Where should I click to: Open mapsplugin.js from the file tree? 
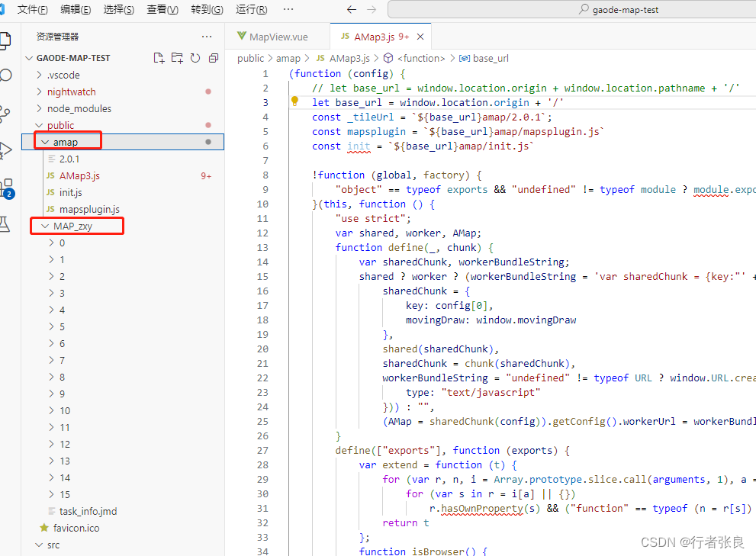coord(89,209)
